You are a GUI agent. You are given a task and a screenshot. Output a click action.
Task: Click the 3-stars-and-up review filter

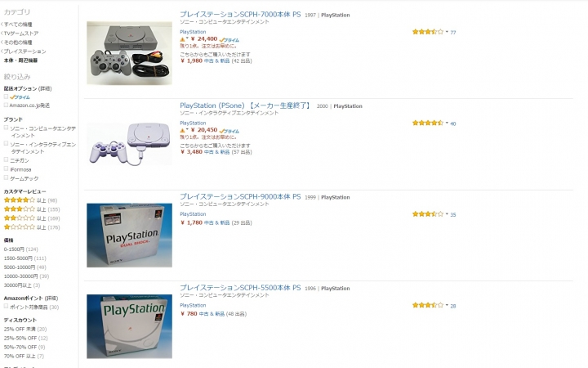[32, 209]
